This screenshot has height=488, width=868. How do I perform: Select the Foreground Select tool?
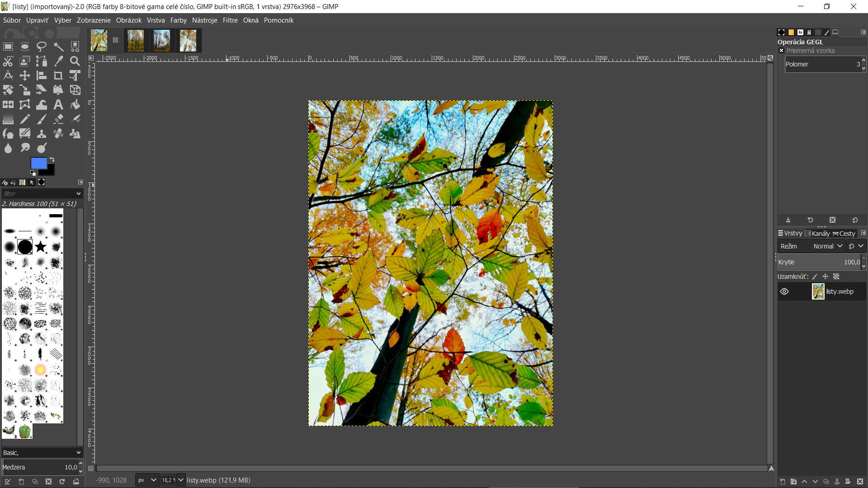click(x=25, y=61)
